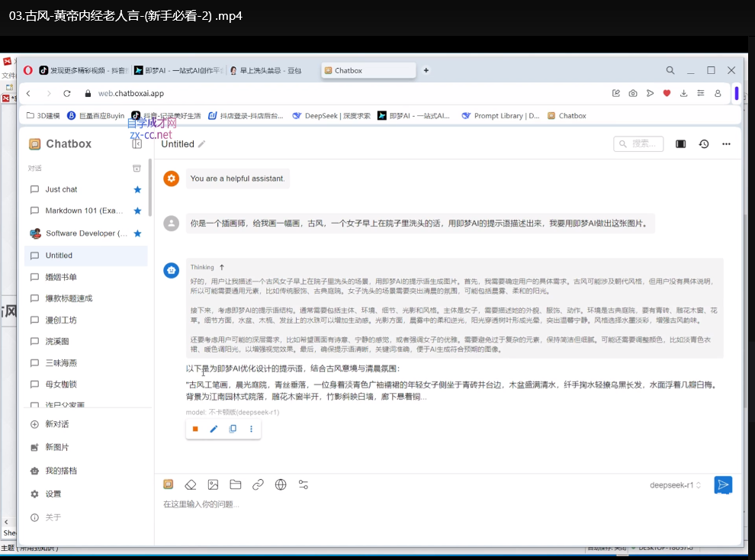
Task: Select the Untitled conversation in sidebar
Action: click(86, 255)
